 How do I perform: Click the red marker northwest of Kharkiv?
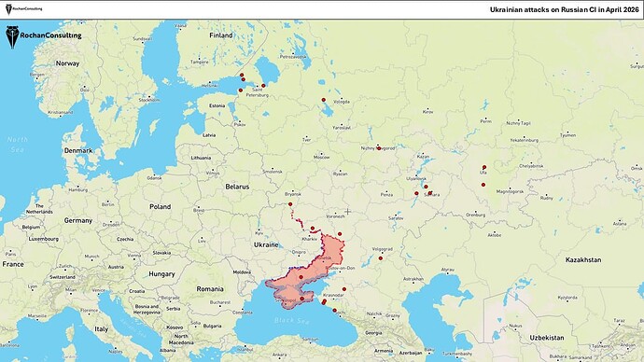coord(313,229)
